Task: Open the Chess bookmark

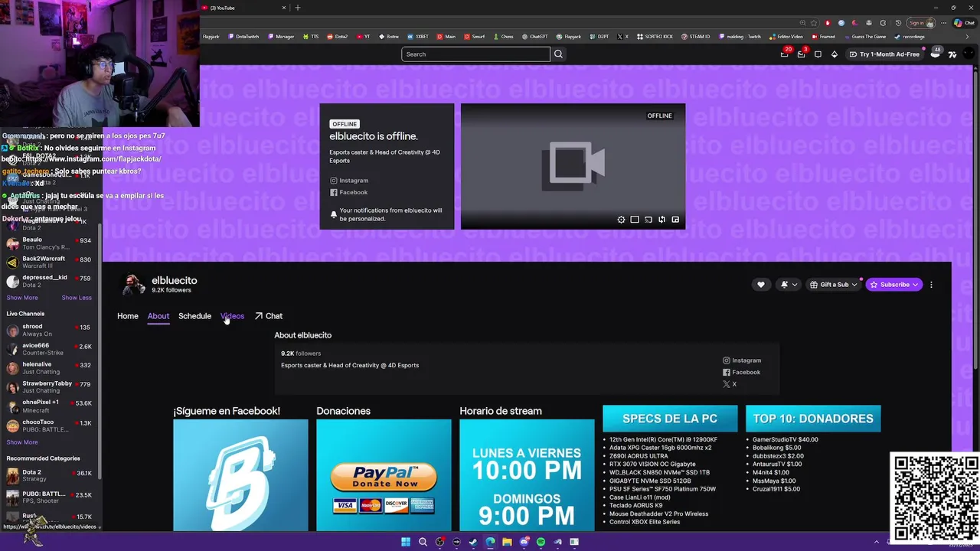Action: [x=504, y=37]
